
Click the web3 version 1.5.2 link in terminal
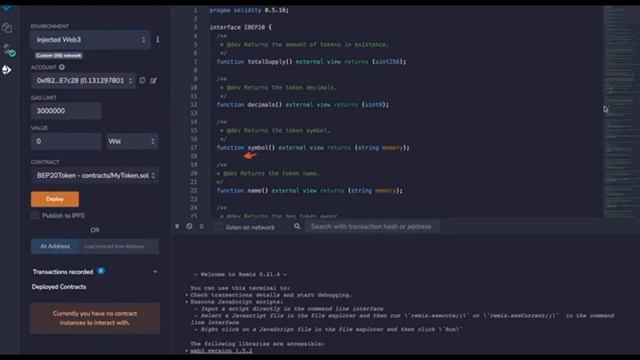click(221, 351)
